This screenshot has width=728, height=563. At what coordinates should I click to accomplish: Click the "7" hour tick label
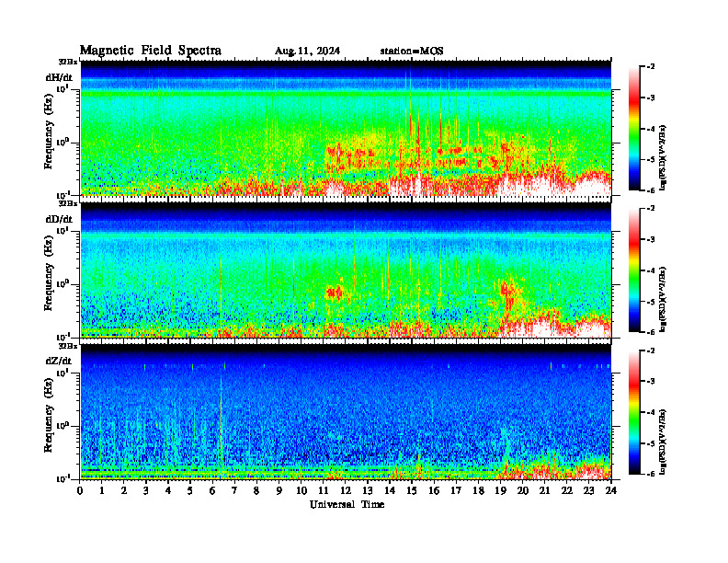(x=234, y=491)
